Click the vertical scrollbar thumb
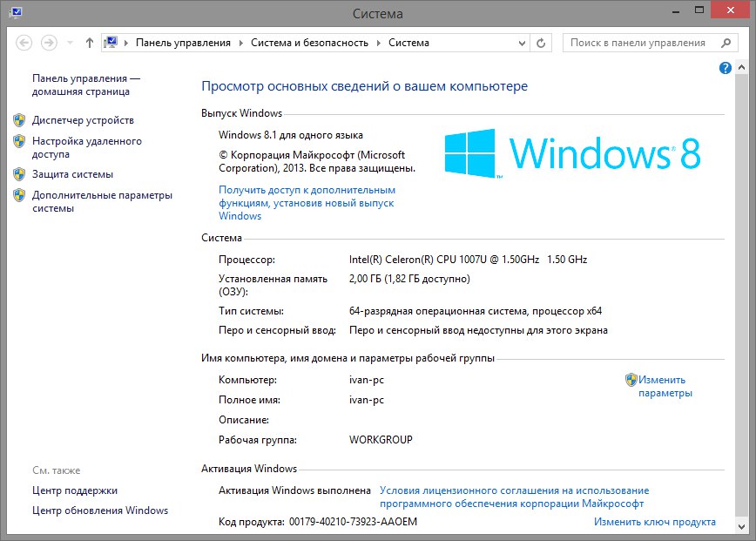 click(741, 295)
